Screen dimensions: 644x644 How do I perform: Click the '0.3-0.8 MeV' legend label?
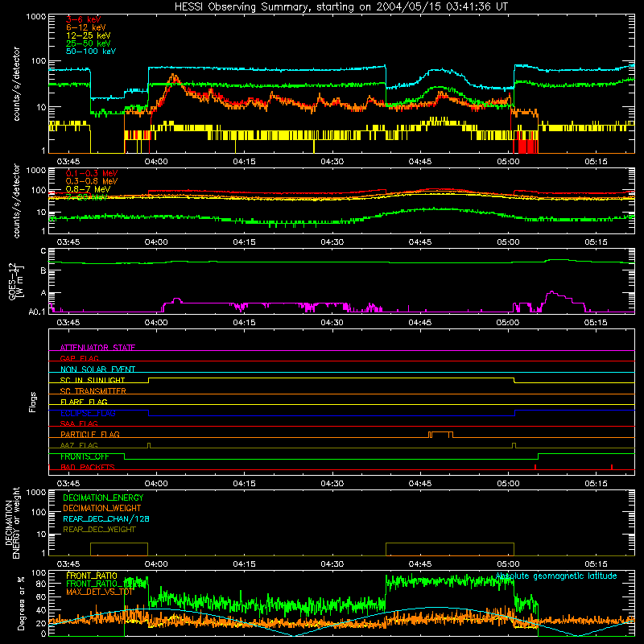92,181
